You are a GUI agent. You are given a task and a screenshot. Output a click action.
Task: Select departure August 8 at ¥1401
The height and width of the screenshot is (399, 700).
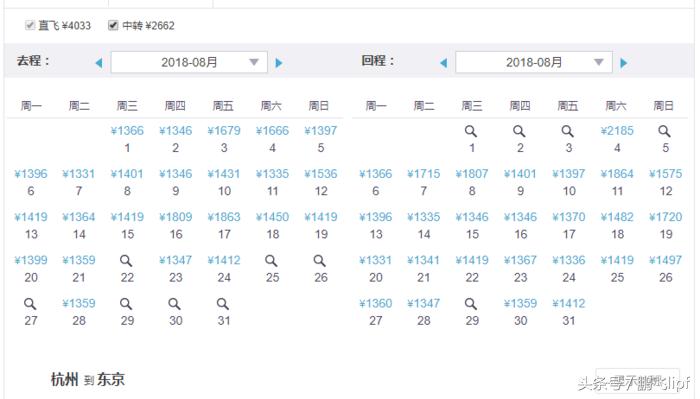tap(127, 174)
